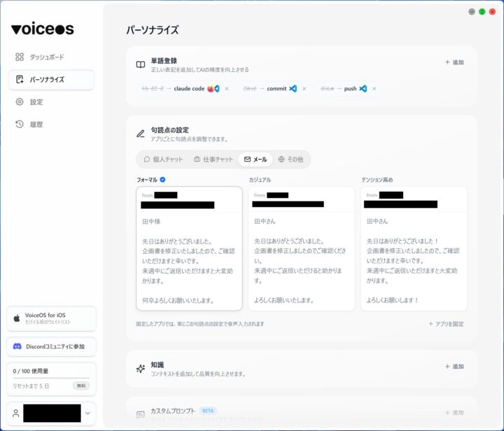Screen dimensions: 504x431
Task: Remove the 'claude code' word entry
Action: (227, 89)
